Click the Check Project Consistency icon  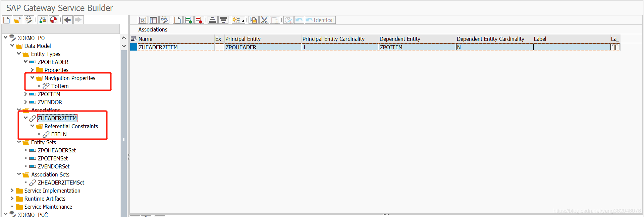click(x=42, y=20)
